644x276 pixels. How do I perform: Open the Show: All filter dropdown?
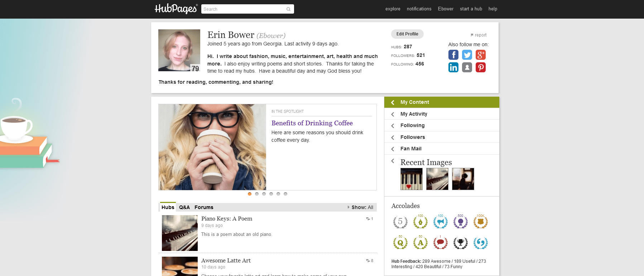point(360,207)
